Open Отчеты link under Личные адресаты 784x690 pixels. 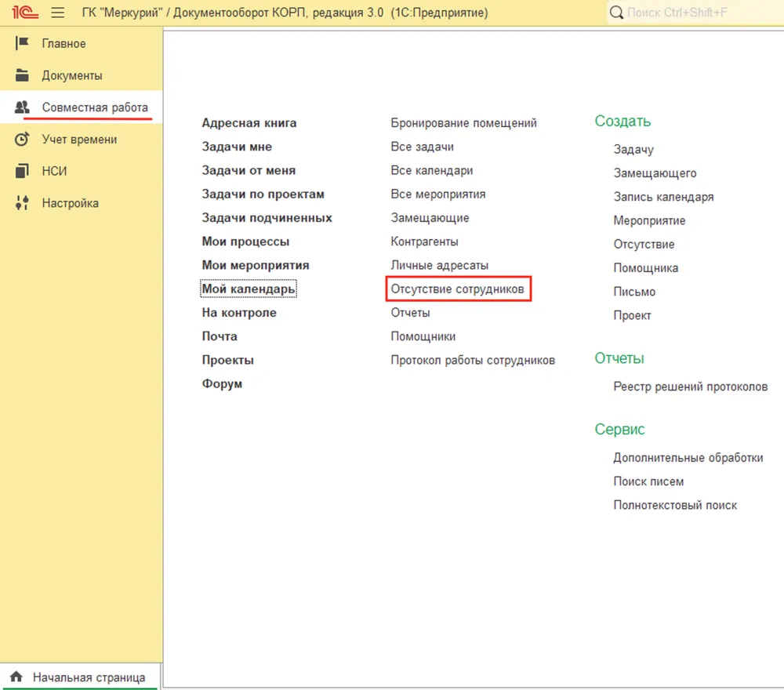pos(410,313)
